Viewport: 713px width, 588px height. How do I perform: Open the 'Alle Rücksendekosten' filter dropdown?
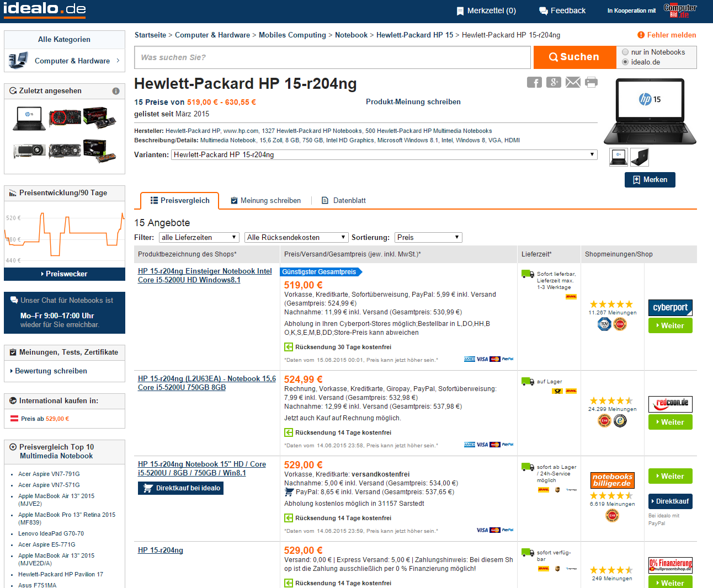coord(296,237)
